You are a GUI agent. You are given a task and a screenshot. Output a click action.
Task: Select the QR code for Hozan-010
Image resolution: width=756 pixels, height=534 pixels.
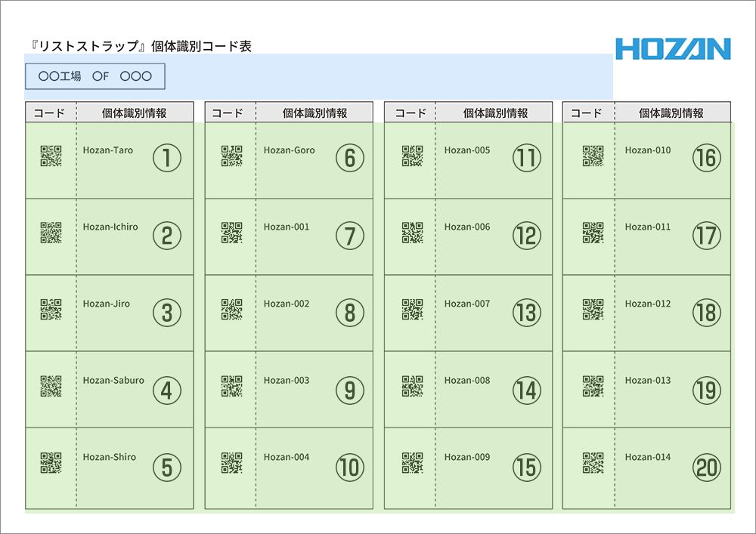[593, 156]
